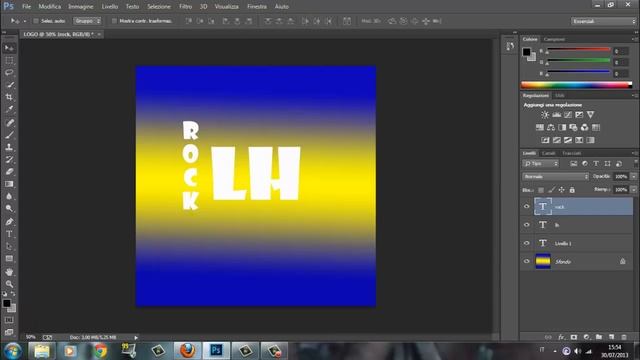The image size is (640, 360).
Task: Toggle the layer filter switch
Action: pos(635,163)
